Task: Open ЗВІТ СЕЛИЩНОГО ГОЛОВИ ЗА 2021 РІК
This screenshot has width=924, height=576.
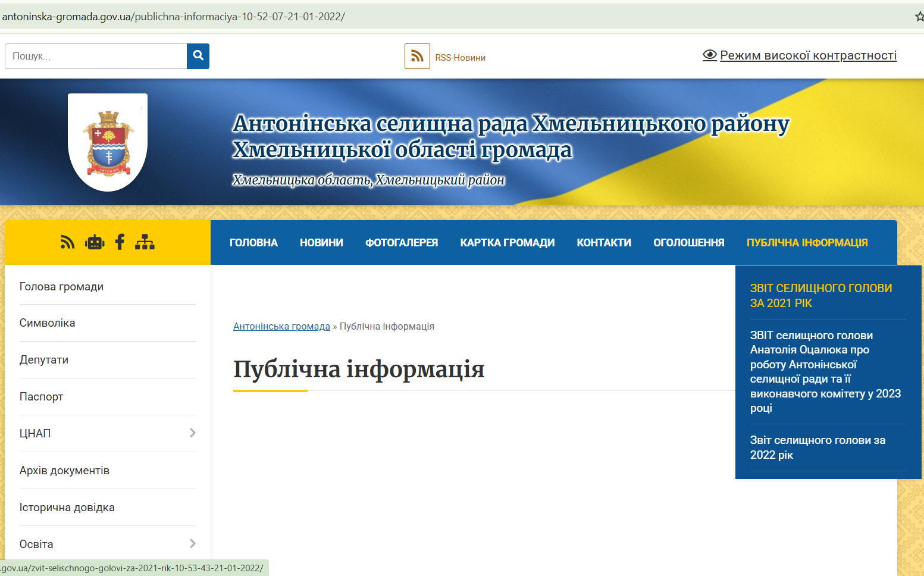Action: (821, 296)
